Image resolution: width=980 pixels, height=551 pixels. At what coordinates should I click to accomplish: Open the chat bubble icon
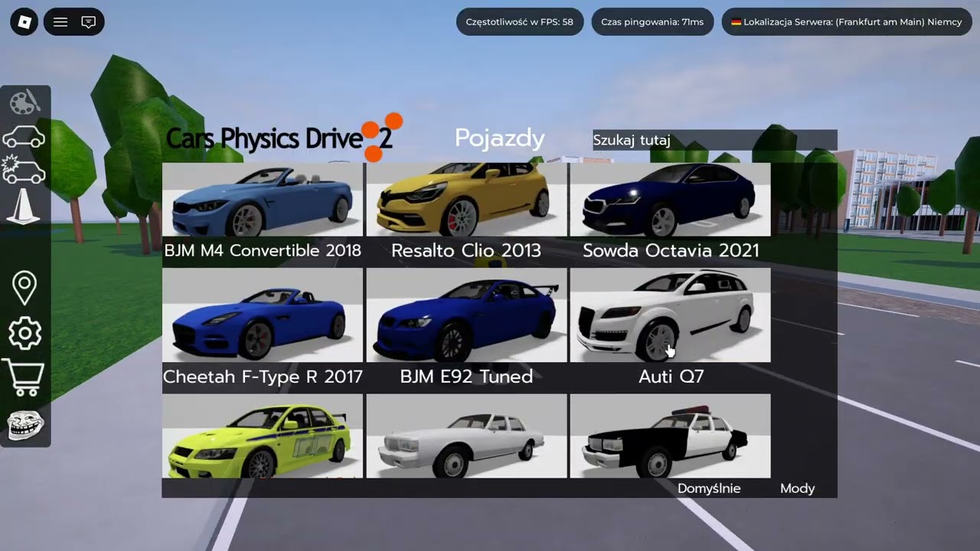click(88, 22)
